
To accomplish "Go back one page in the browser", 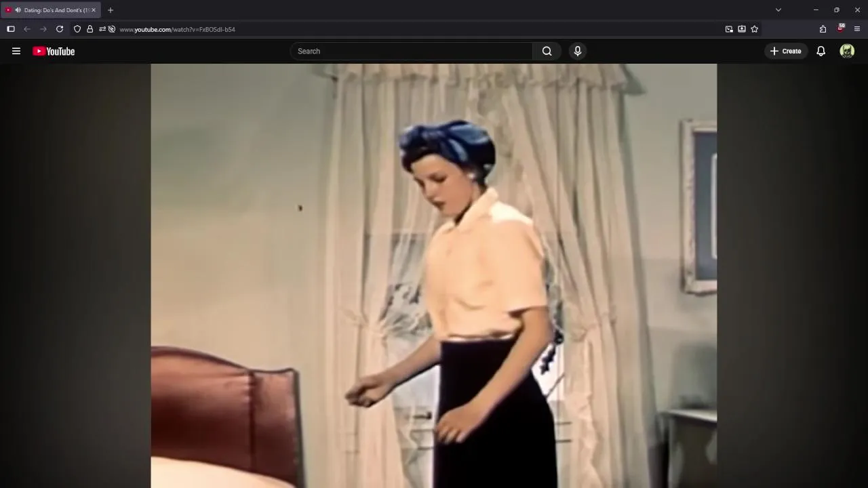I will 27,29.
